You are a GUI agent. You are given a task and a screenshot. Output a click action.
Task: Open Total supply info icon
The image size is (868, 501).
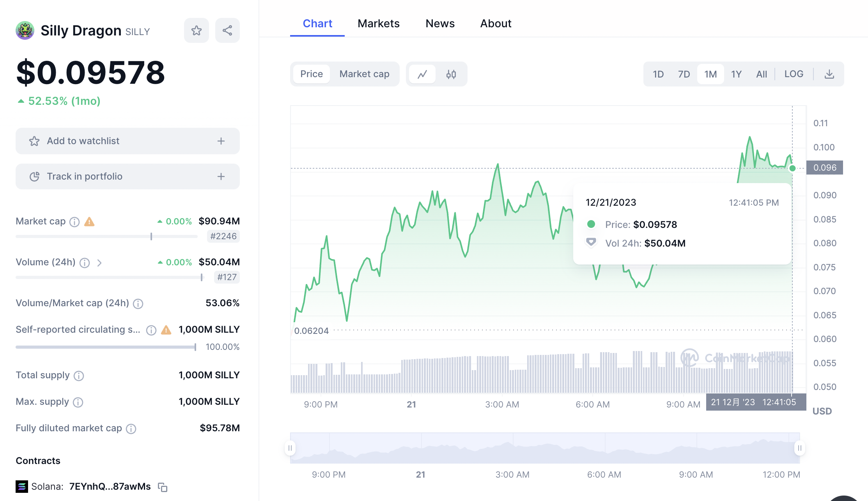(x=79, y=376)
